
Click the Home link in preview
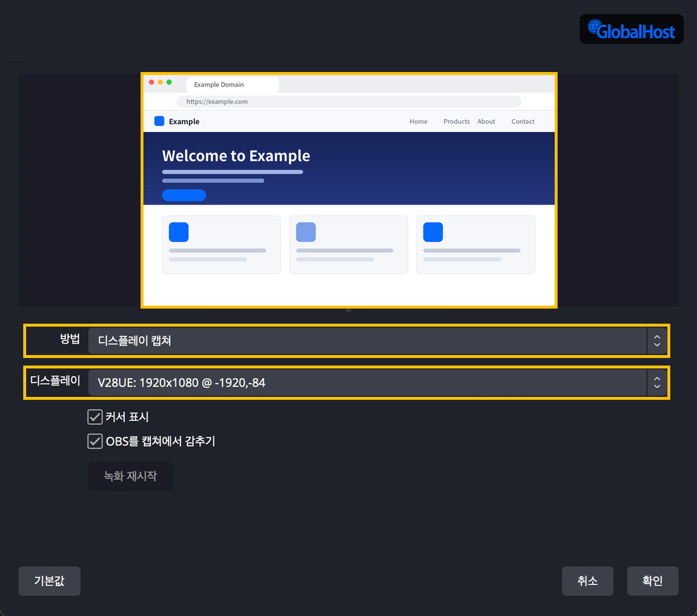pyautogui.click(x=418, y=121)
